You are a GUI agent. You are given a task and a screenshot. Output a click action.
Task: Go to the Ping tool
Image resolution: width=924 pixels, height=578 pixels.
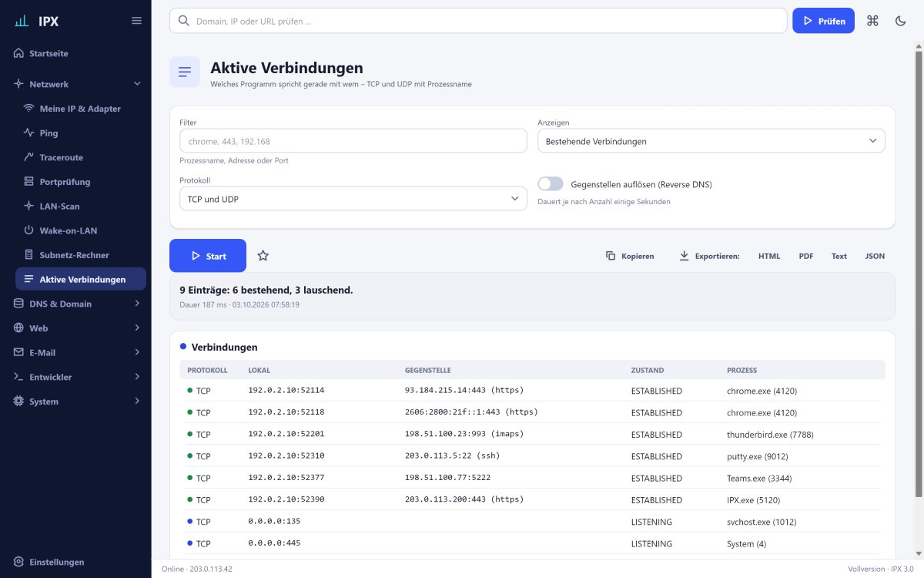(81, 133)
